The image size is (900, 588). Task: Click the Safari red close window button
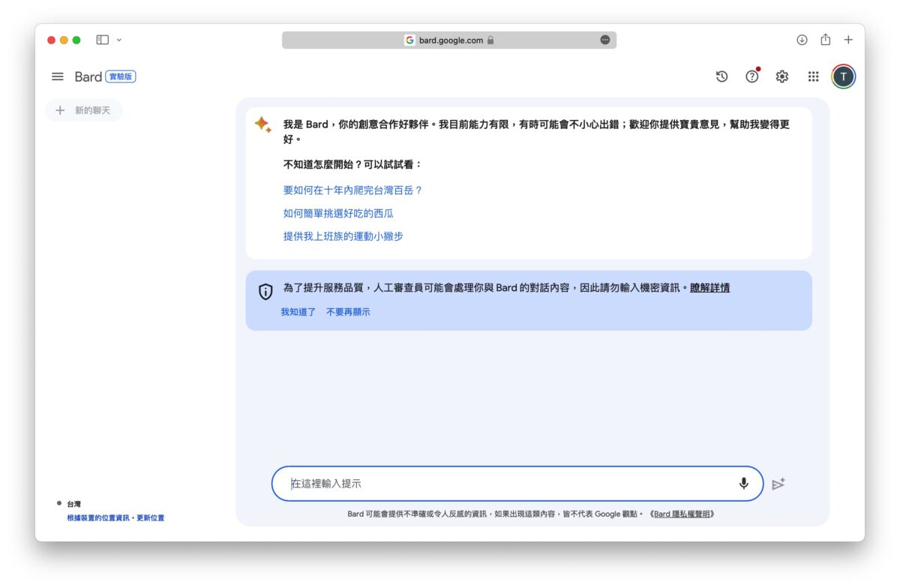tap(52, 40)
